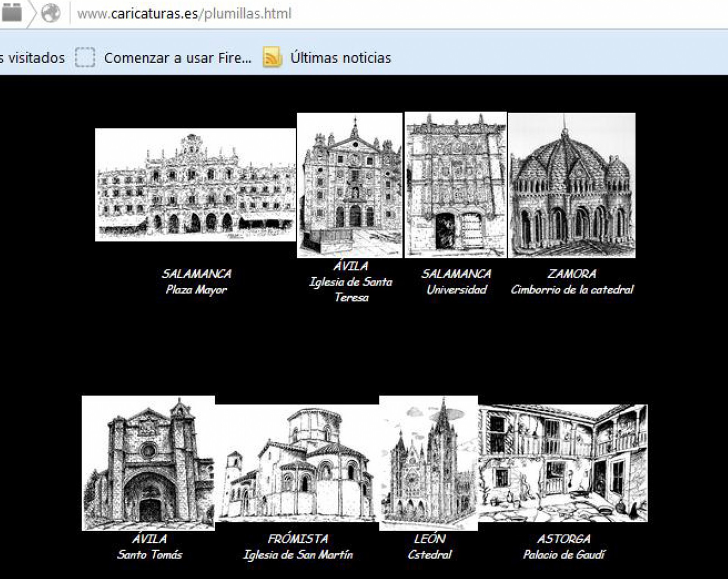The width and height of the screenshot is (728, 579).
Task: Open León cathedral drawing
Action: tap(428, 463)
